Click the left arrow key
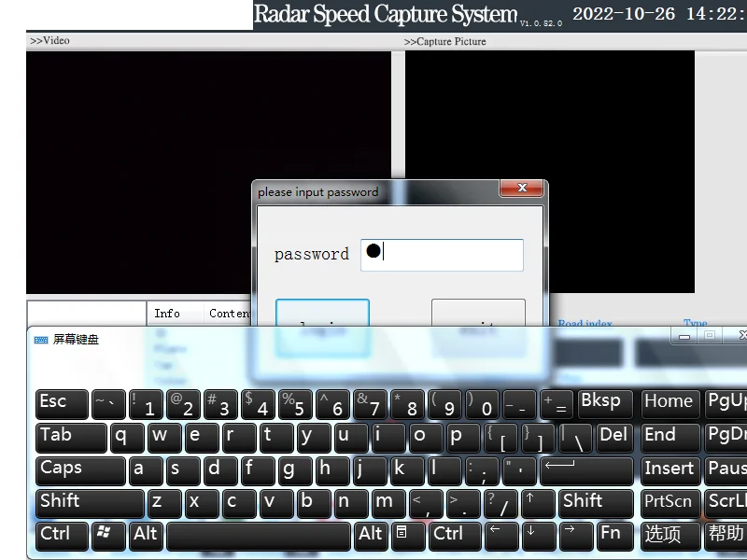 501,536
